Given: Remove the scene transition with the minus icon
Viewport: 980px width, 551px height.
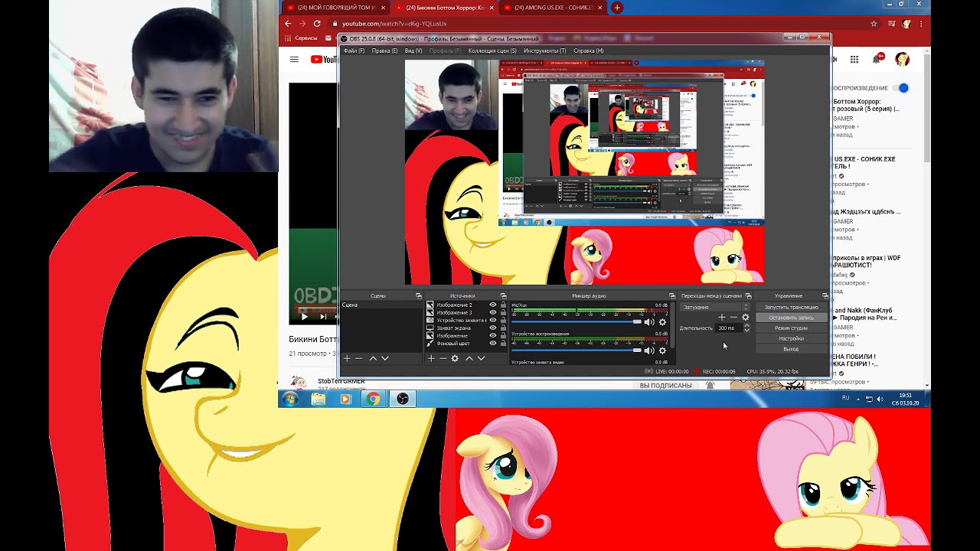Looking at the screenshot, I should tap(733, 318).
